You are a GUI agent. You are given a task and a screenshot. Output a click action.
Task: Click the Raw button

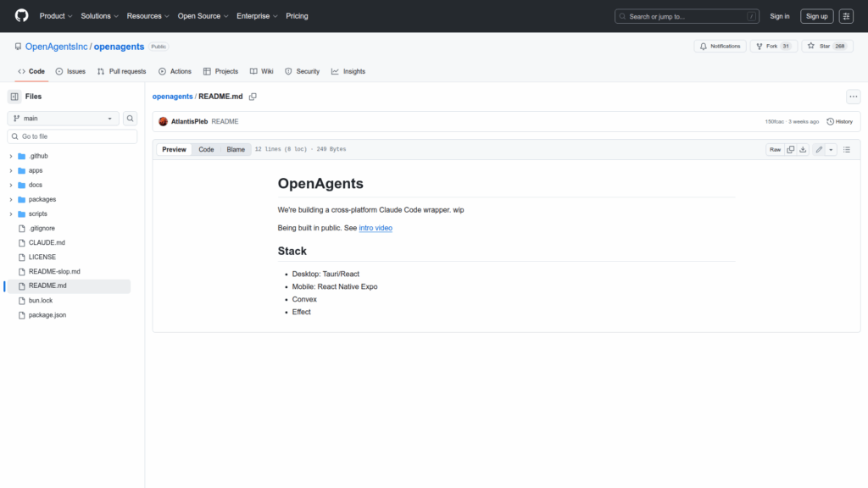pos(775,149)
